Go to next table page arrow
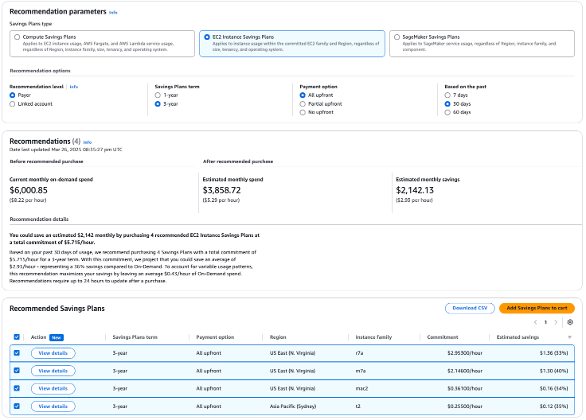Screen dimensions: 586x420 [556, 322]
